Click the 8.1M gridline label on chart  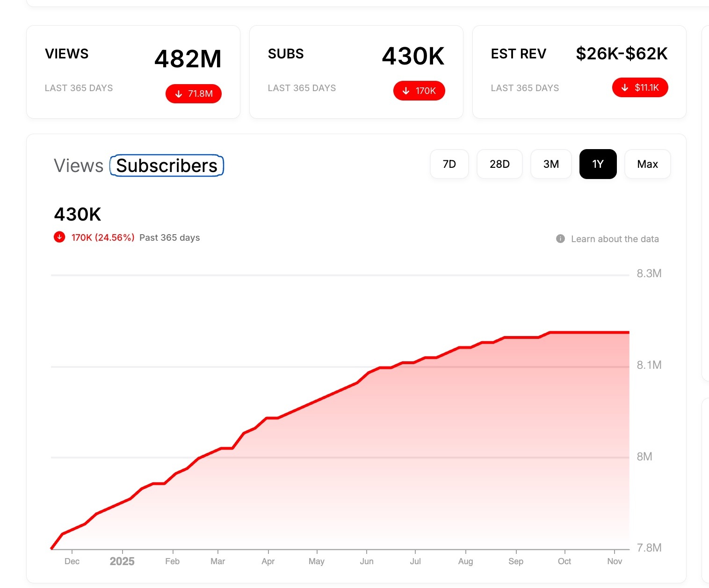pyautogui.click(x=649, y=365)
